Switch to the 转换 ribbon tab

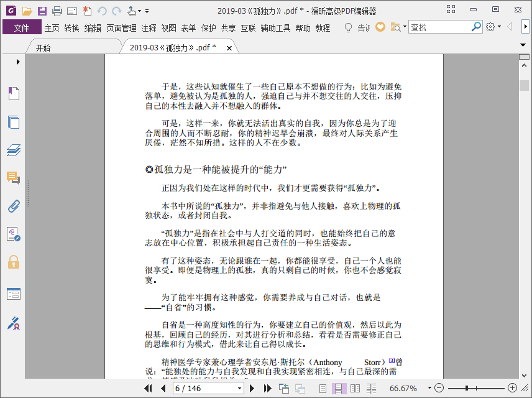(71, 28)
